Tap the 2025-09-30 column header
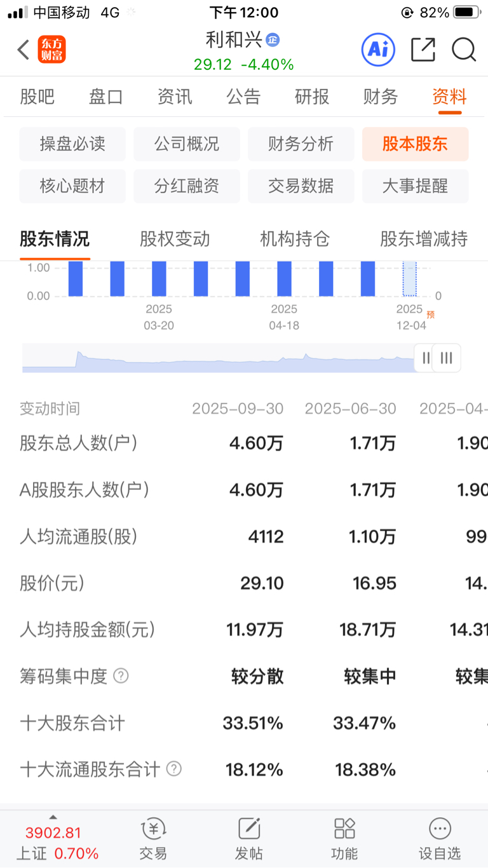 [x=238, y=409]
